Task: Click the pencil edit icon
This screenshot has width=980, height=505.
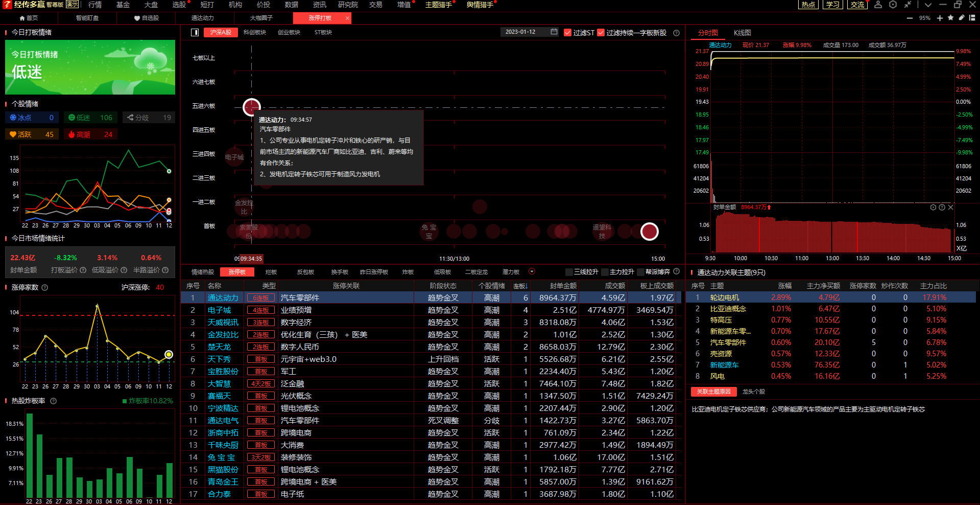Action: (961, 18)
